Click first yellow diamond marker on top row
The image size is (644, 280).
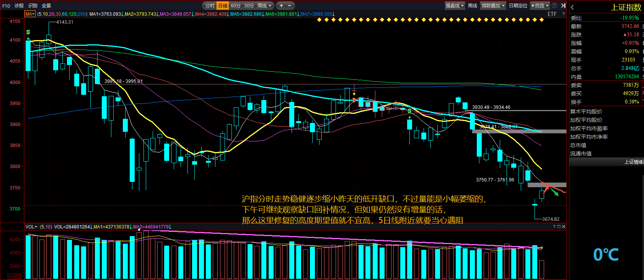[320, 19]
